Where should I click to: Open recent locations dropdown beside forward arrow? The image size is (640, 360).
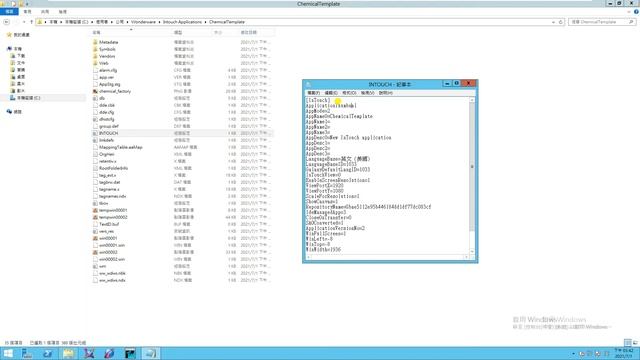point(24,22)
